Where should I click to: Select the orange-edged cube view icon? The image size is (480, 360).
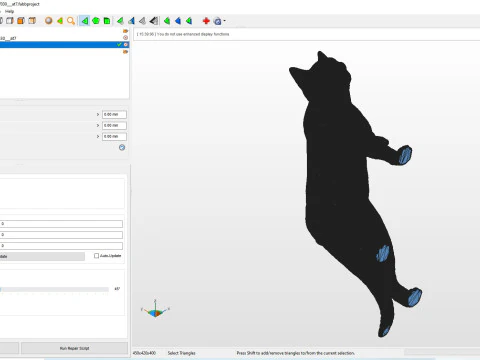coord(32,21)
